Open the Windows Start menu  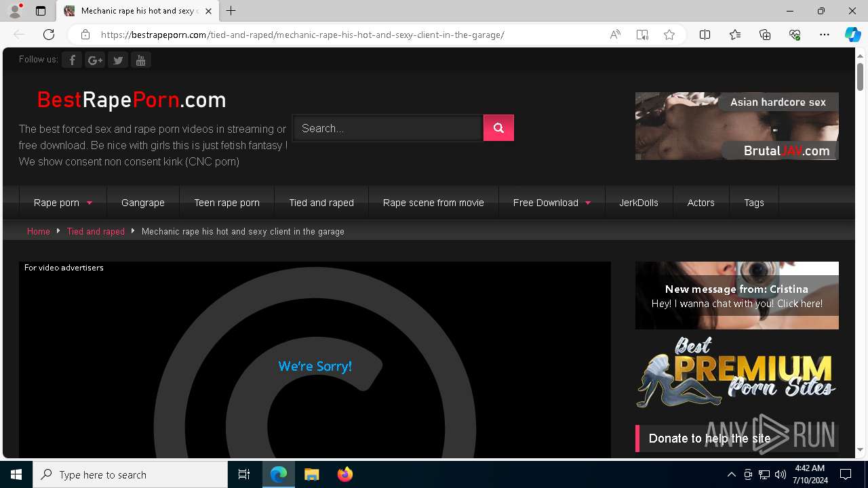(x=16, y=474)
